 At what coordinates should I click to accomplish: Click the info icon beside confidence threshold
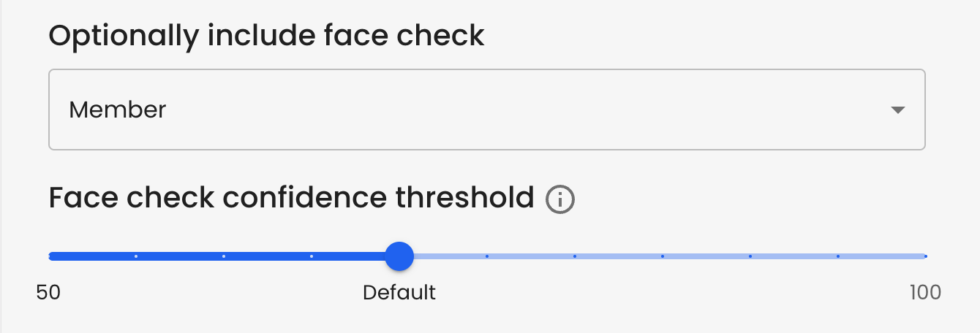tap(560, 199)
